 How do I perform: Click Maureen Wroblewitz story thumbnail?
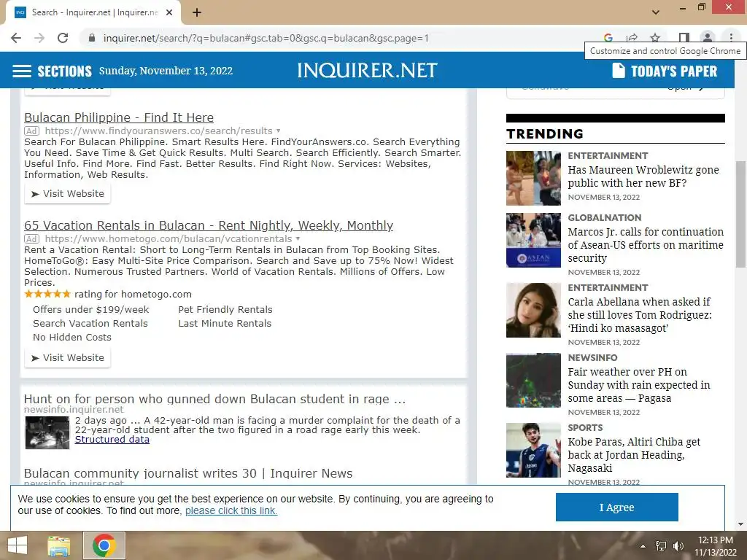533,178
